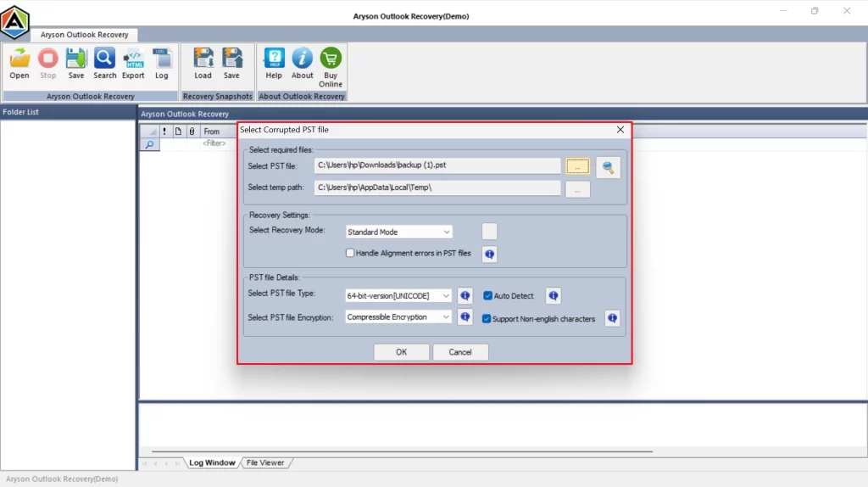Image resolution: width=868 pixels, height=487 pixels.
Task: Click Save in Recovery Snapshots group
Action: (x=232, y=63)
